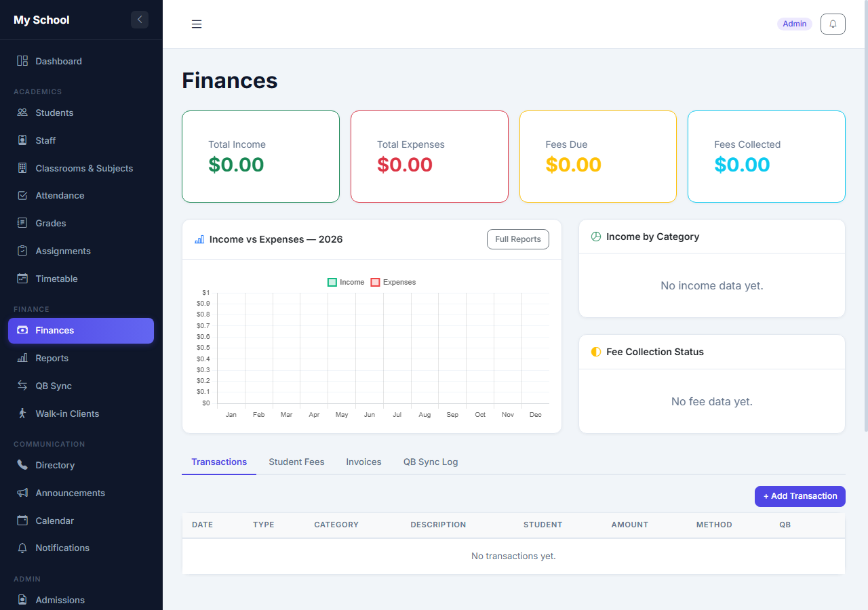Click the Total Expenses card
The image size is (868, 610).
click(x=429, y=157)
